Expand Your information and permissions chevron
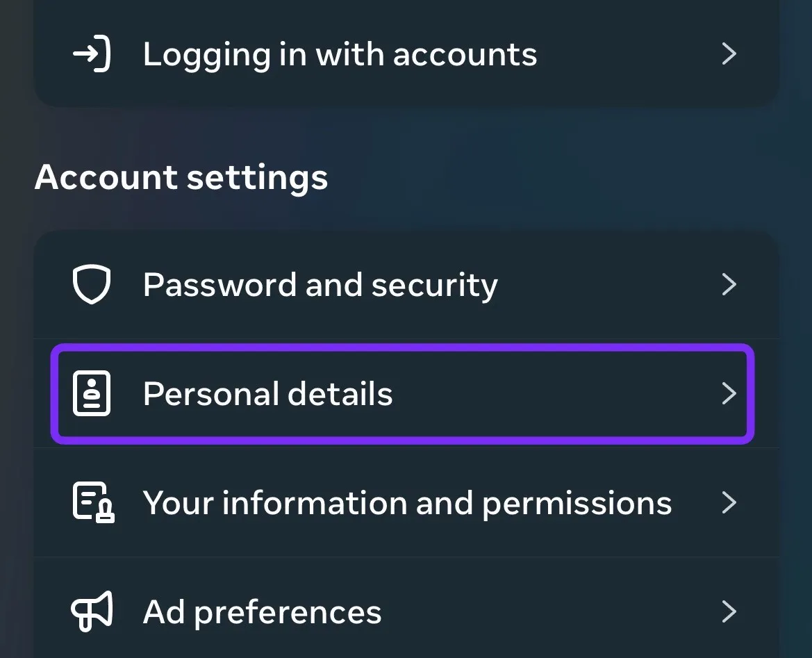The height and width of the screenshot is (658, 812). 729,502
